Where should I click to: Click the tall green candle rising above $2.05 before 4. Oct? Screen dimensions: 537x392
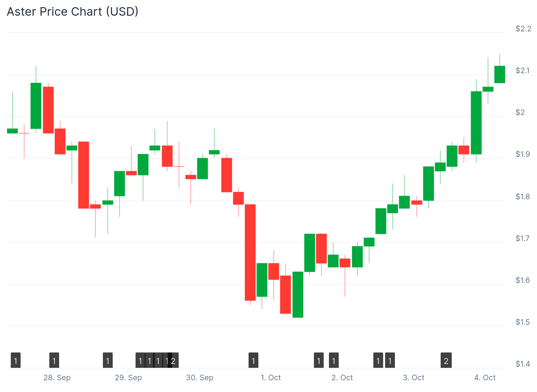(x=476, y=122)
